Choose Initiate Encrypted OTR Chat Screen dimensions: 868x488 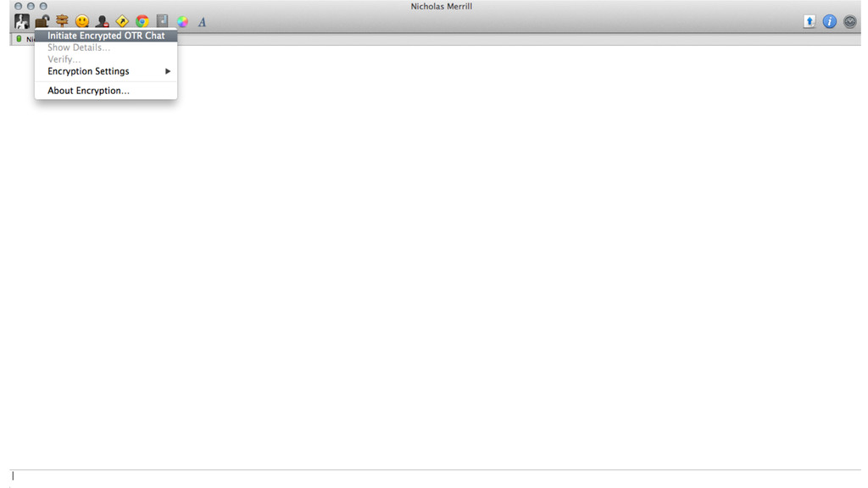(x=106, y=36)
